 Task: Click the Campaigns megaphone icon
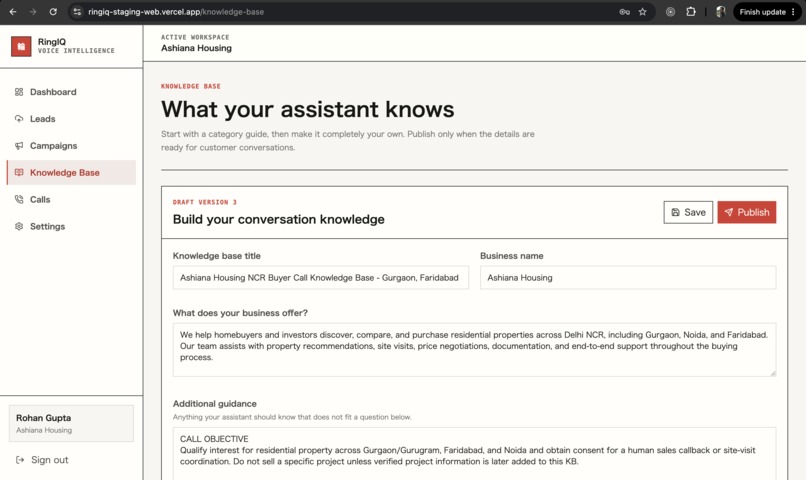point(19,146)
